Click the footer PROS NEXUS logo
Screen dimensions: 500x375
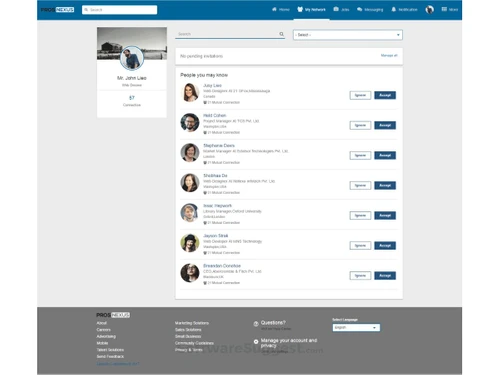coord(113,315)
